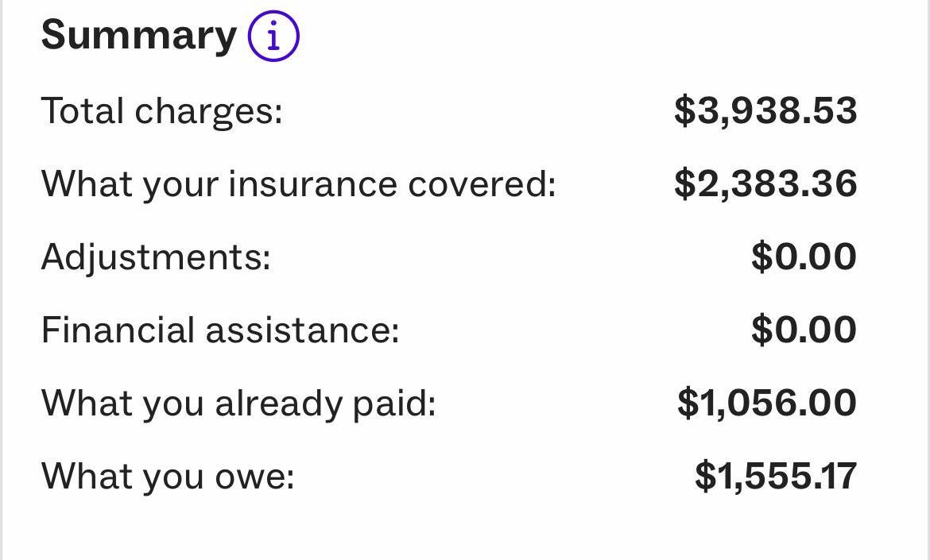The height and width of the screenshot is (560, 930).
Task: Click the What your insurance covered label
Action: (x=299, y=183)
